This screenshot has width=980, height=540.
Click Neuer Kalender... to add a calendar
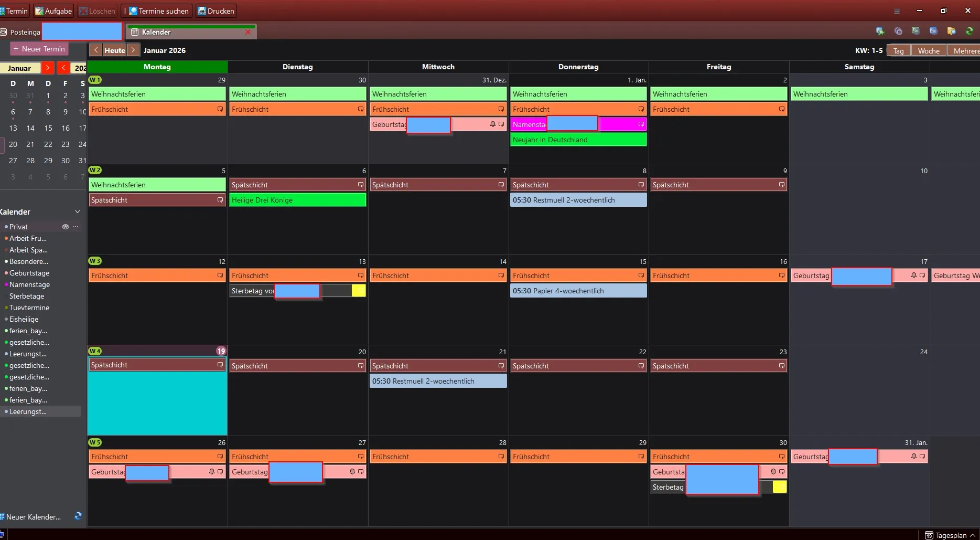click(30, 517)
